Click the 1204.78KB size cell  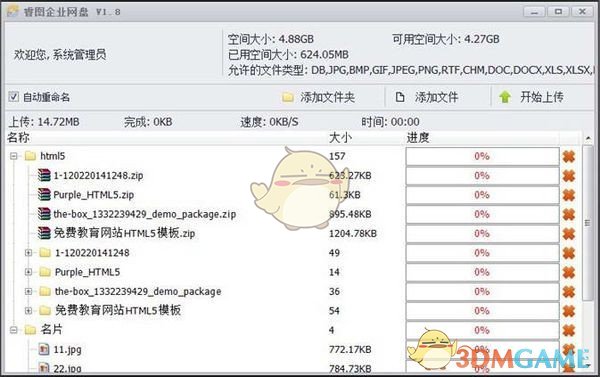[x=353, y=233]
